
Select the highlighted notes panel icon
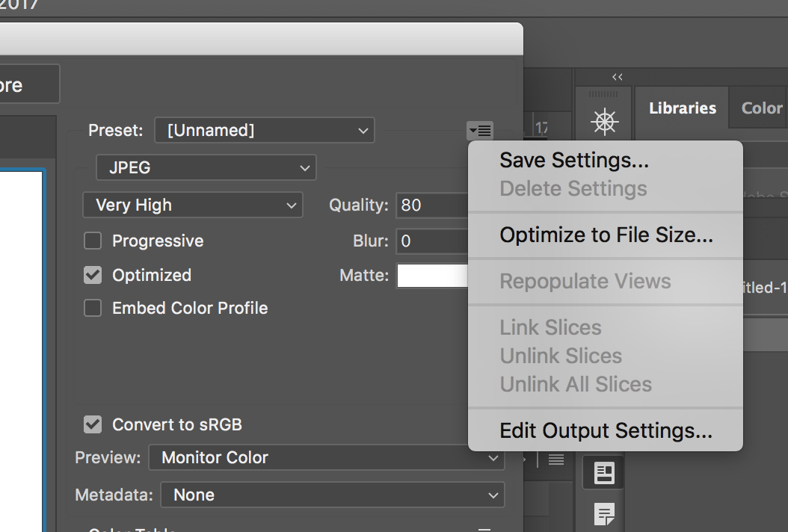tap(603, 471)
